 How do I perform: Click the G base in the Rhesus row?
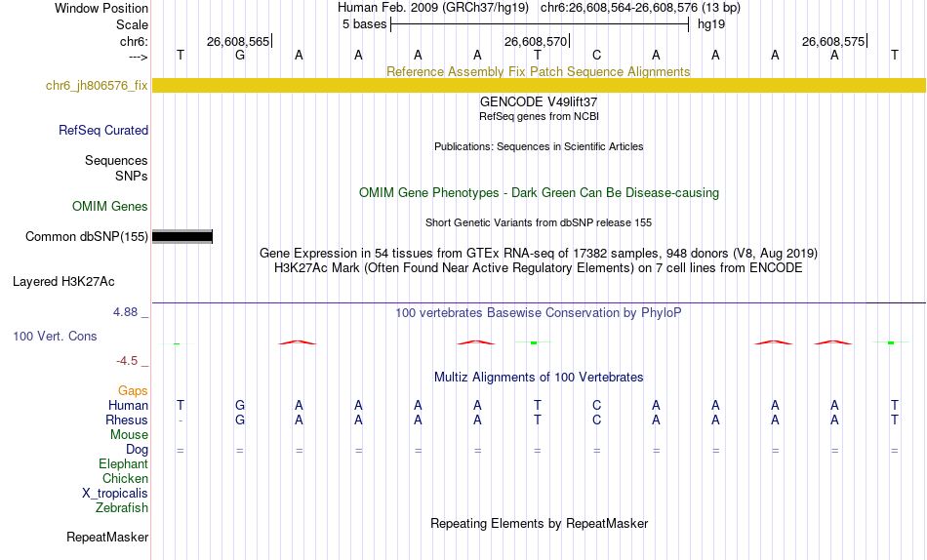(x=239, y=420)
